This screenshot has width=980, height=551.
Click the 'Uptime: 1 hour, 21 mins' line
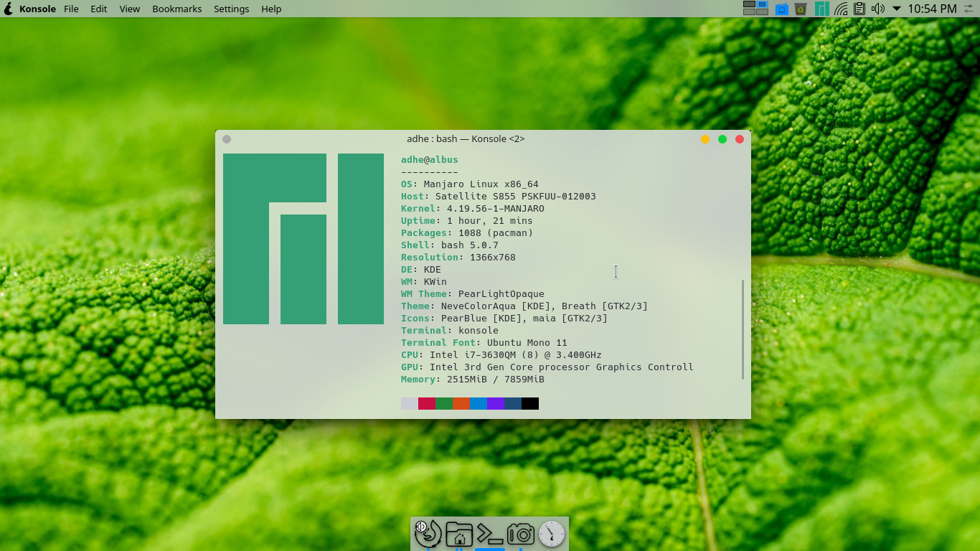click(x=466, y=220)
